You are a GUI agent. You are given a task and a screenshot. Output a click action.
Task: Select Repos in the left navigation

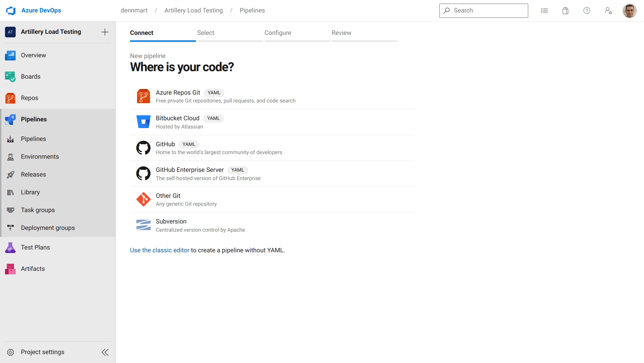[30, 98]
